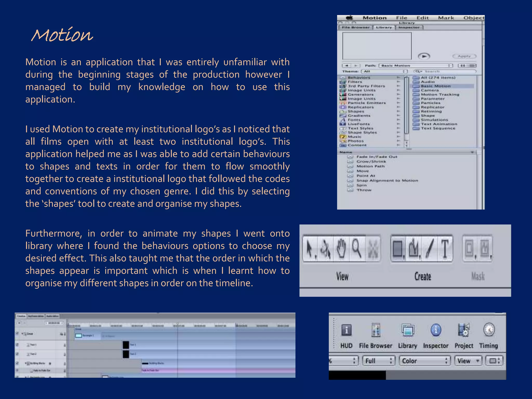Image resolution: width=532 pixels, height=399 pixels.
Task: Click the timeline timecode field
Action: 54,323
